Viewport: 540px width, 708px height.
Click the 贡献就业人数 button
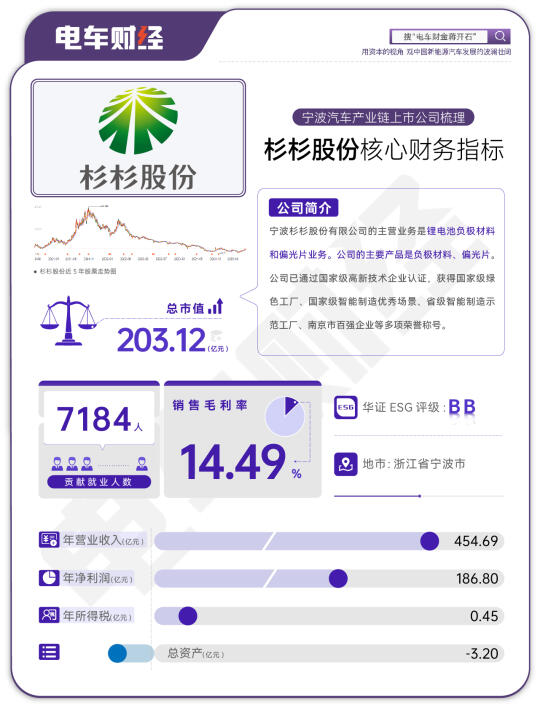(x=99, y=482)
